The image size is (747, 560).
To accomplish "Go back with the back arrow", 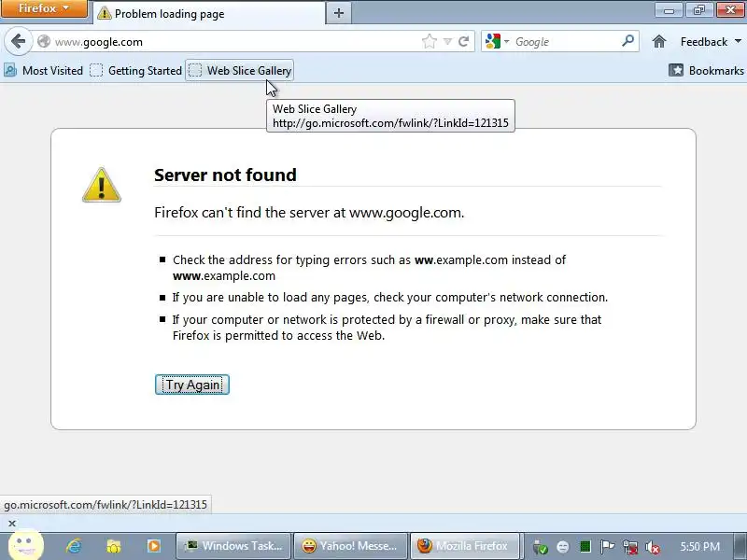I will click(18, 41).
